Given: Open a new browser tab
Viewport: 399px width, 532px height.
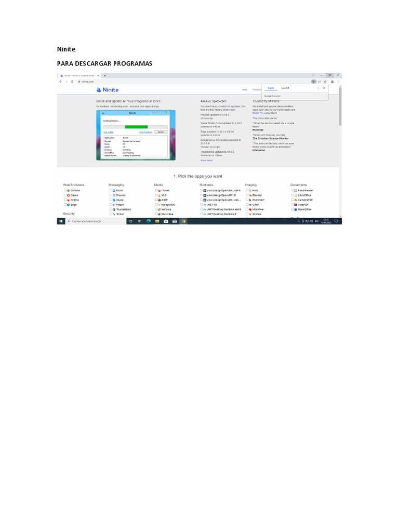Looking at the screenshot, I should (105, 76).
